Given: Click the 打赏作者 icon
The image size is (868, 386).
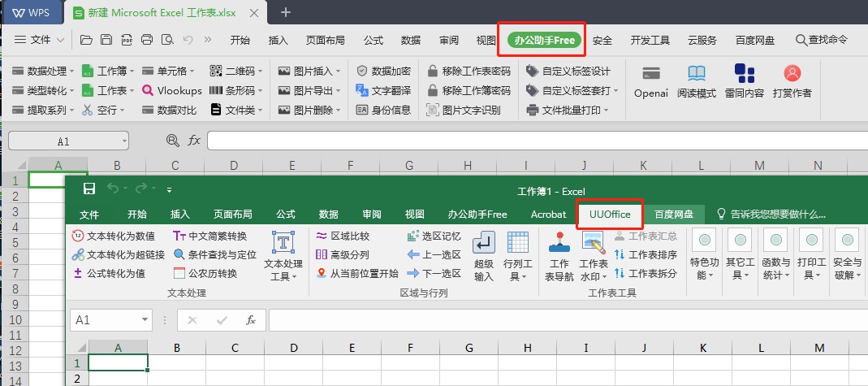Looking at the screenshot, I should tap(792, 73).
